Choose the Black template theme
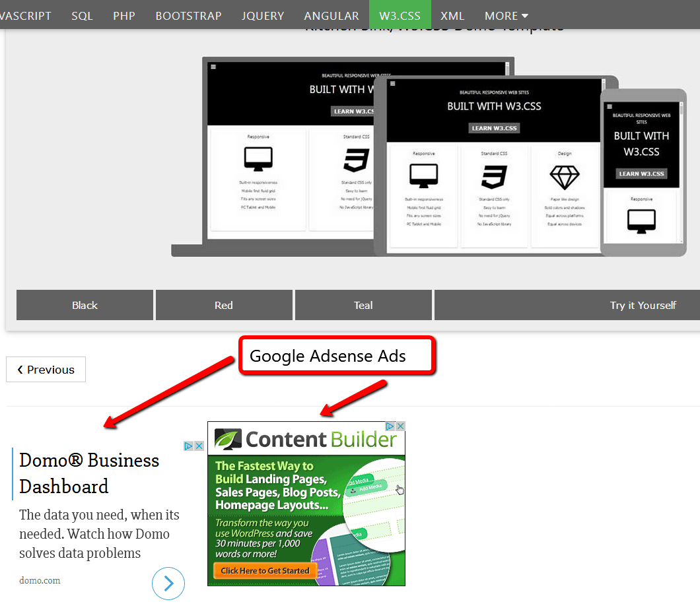The width and height of the screenshot is (700, 606). click(85, 305)
